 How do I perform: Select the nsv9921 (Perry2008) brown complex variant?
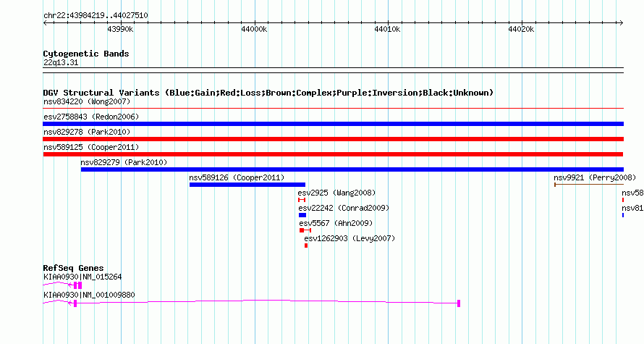pos(589,185)
